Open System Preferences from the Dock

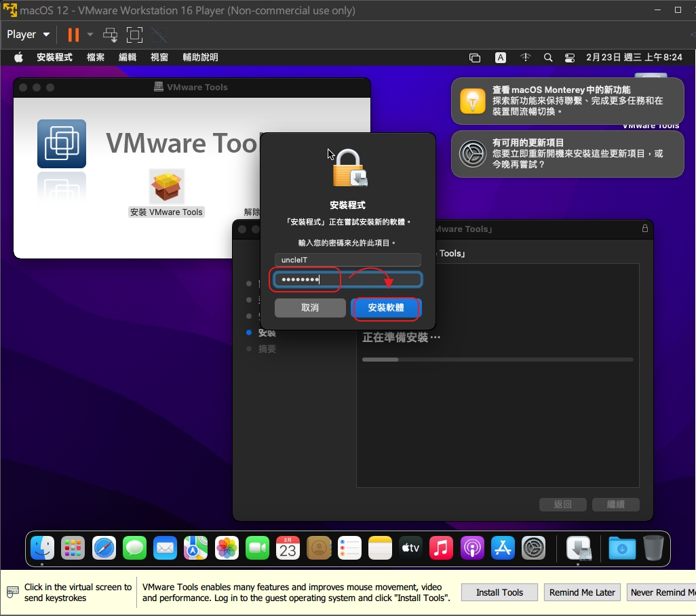click(x=534, y=548)
